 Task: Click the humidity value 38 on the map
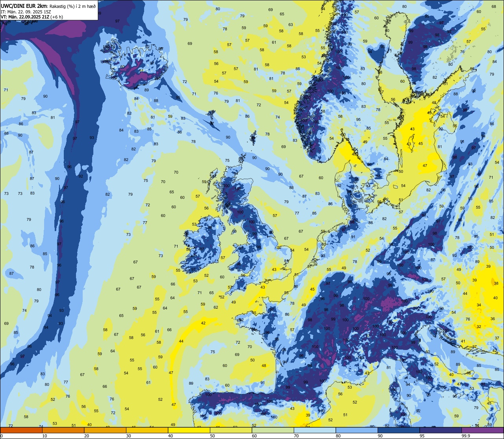point(496,283)
